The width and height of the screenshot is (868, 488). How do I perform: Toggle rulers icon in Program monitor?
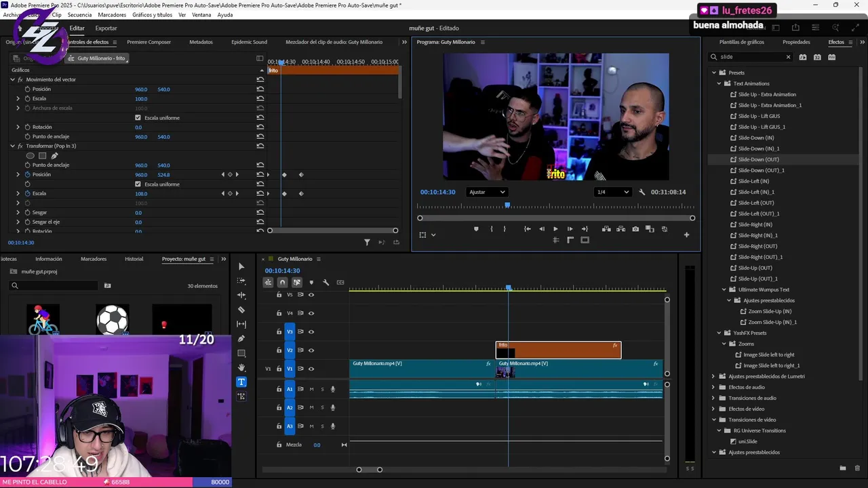pos(570,239)
